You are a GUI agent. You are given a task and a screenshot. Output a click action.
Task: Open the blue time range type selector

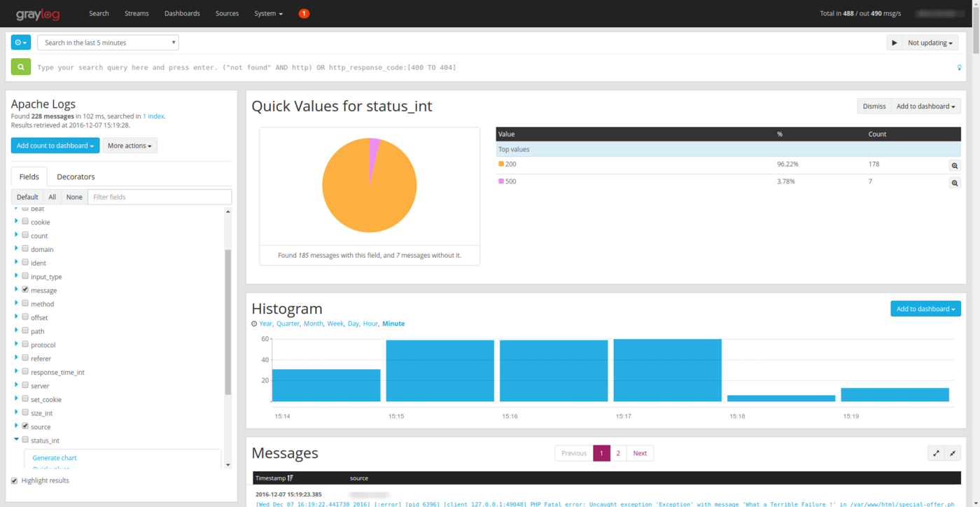coord(21,43)
